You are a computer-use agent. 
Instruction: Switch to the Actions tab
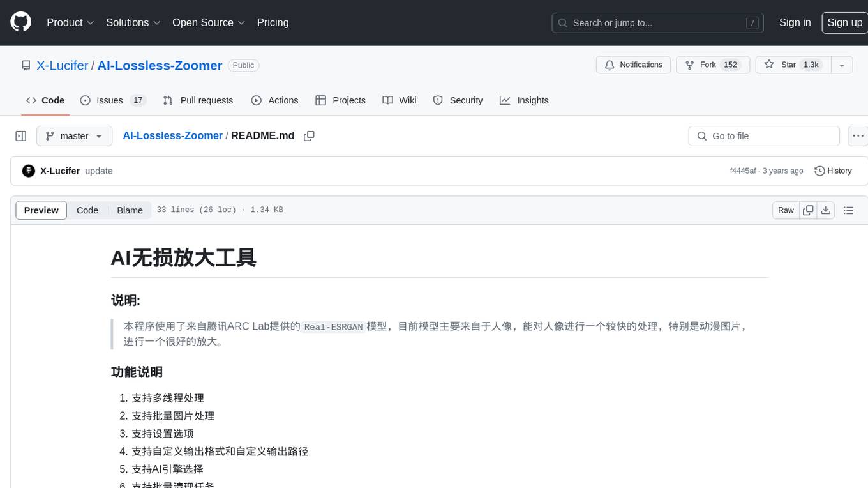pos(274,100)
